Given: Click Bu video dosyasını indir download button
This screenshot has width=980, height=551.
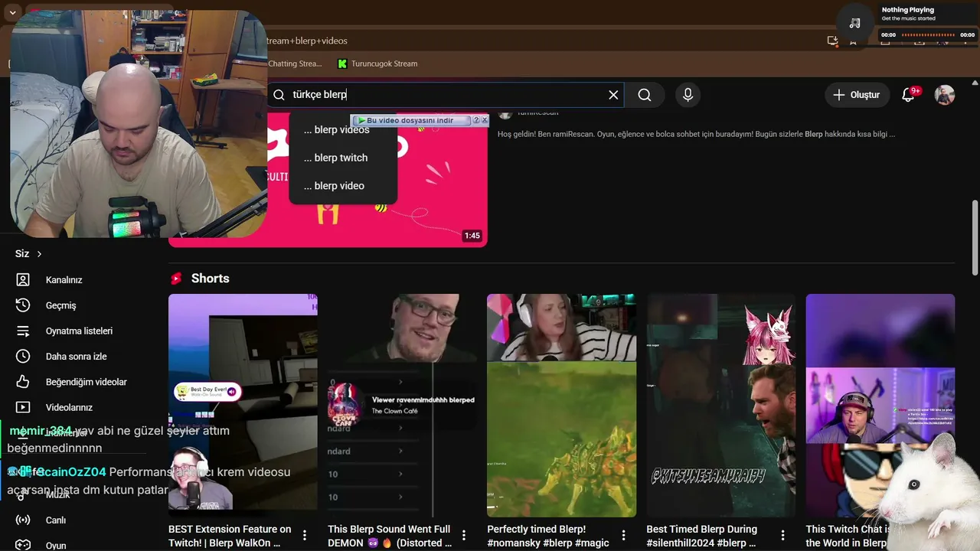Looking at the screenshot, I should pos(411,120).
